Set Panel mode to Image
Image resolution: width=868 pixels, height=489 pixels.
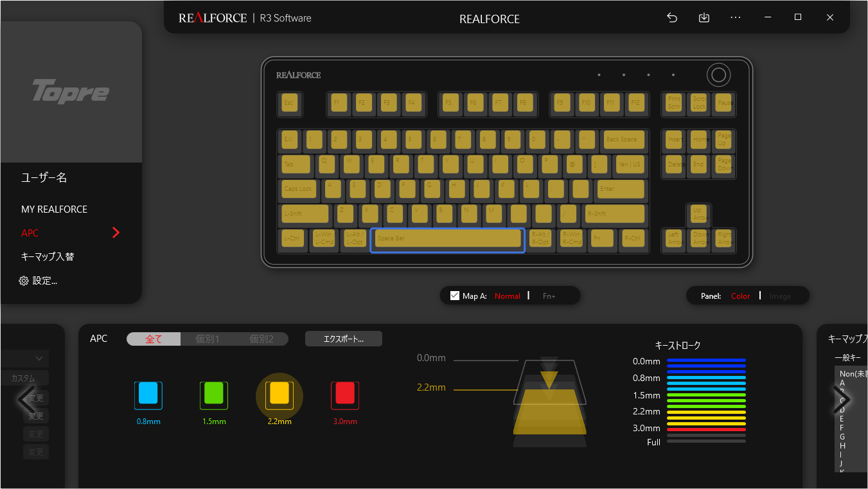click(x=780, y=296)
